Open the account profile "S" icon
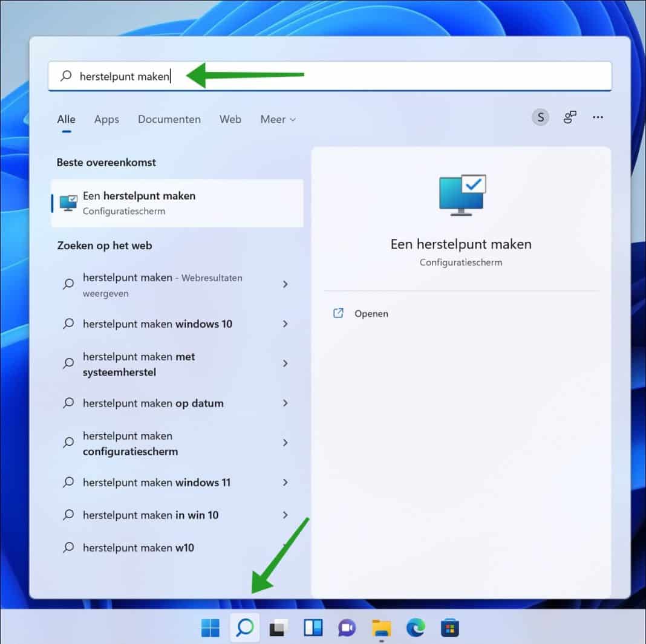This screenshot has width=646, height=644. [x=540, y=117]
